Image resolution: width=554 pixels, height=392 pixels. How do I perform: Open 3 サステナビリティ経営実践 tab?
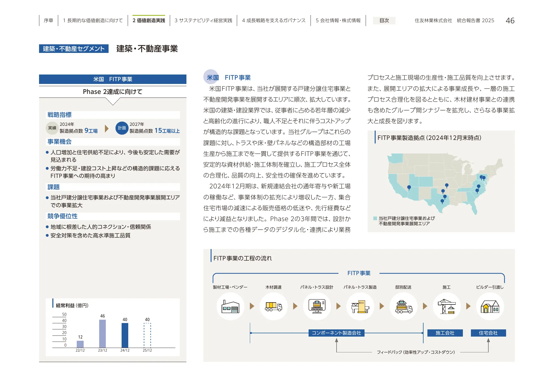[203, 21]
